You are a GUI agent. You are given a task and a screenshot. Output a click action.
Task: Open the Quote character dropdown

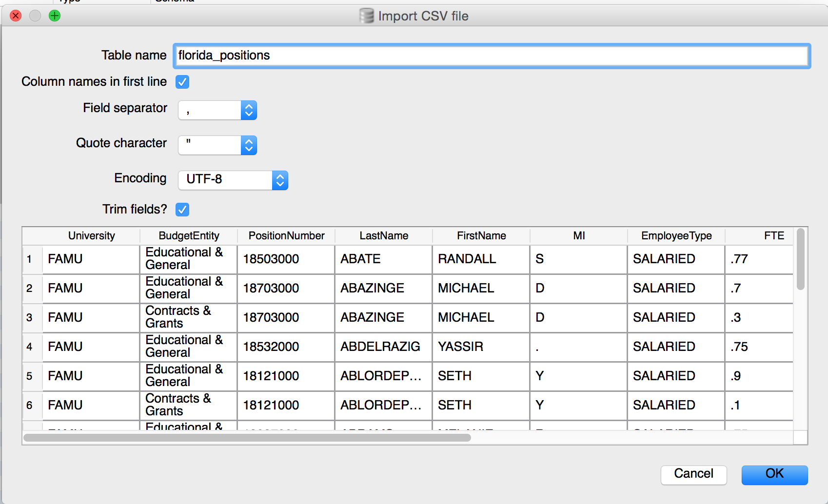click(217, 145)
